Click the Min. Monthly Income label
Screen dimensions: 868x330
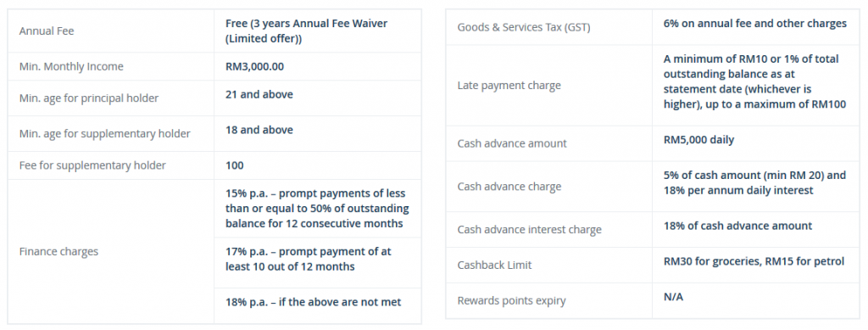coord(71,66)
